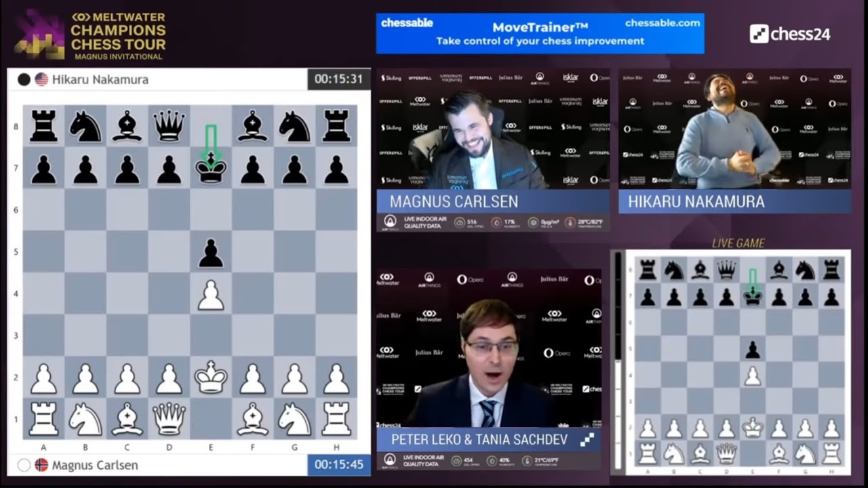Click the Peter Leko commentator webcam feed
Screen dimensions: 868x488
click(x=489, y=348)
